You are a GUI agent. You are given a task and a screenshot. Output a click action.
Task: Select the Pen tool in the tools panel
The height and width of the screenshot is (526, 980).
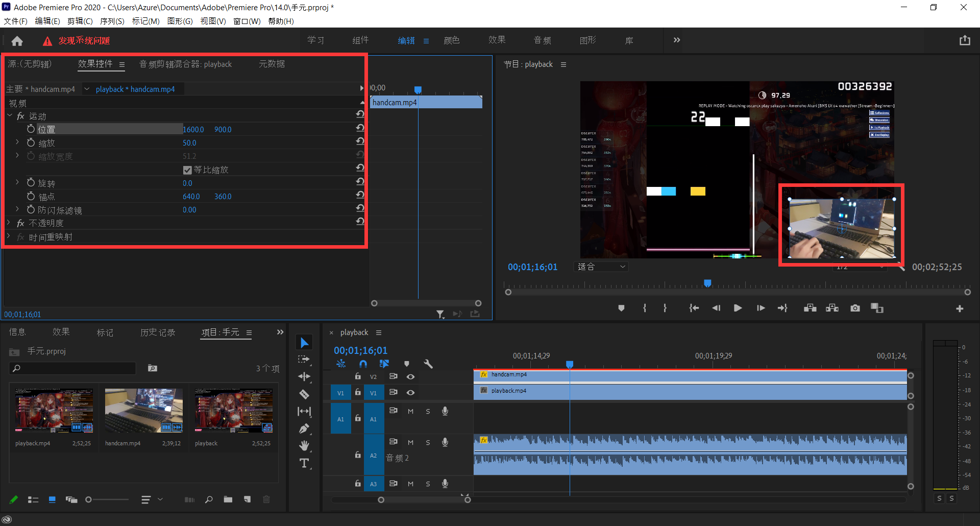[x=304, y=428]
